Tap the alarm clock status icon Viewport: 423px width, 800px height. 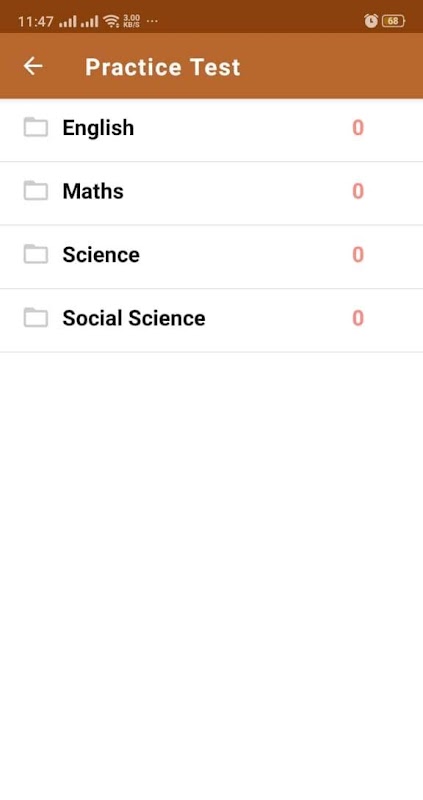(371, 21)
